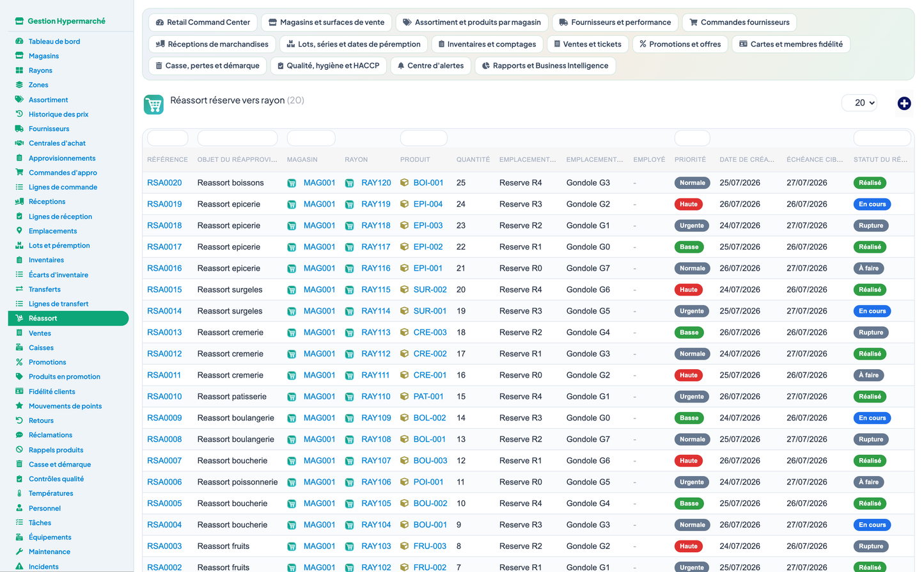Open product link SUR-001
Screen dimensions: 924x572
430,311
